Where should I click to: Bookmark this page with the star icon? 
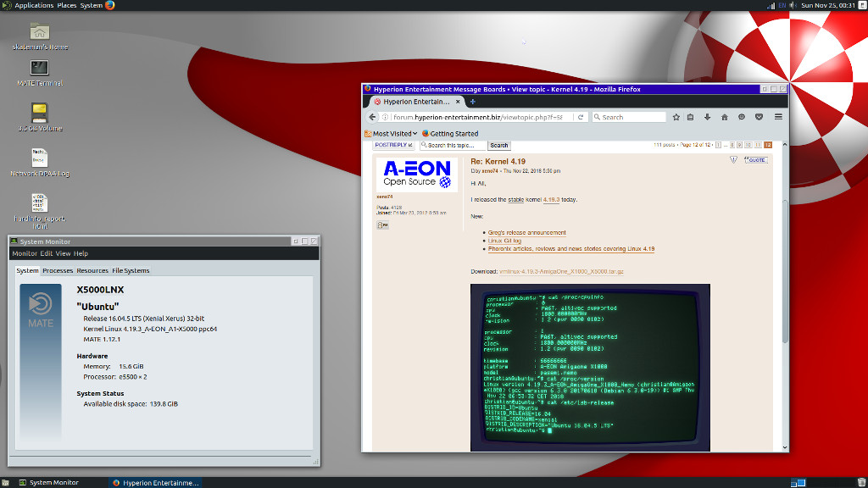676,117
